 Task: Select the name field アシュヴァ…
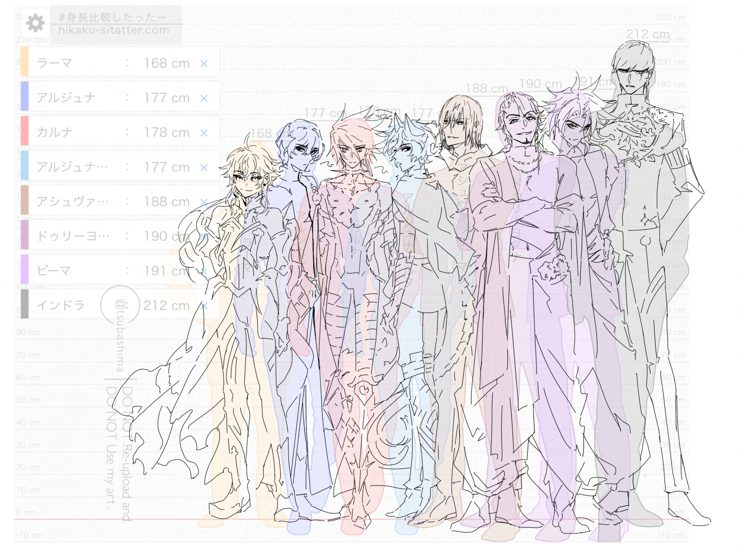point(72,202)
